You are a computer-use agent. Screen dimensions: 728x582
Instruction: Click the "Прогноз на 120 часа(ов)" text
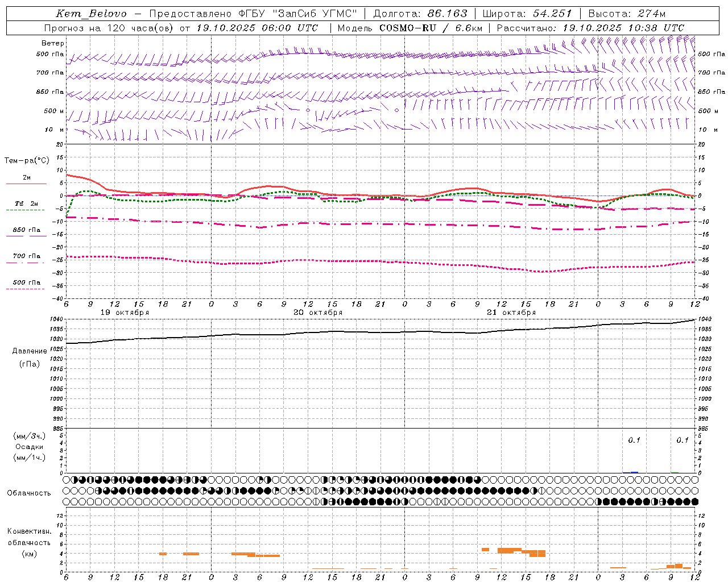(109, 28)
